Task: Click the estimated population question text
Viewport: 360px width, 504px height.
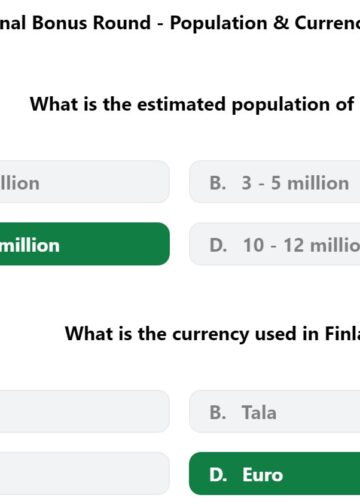Action: click(x=195, y=104)
